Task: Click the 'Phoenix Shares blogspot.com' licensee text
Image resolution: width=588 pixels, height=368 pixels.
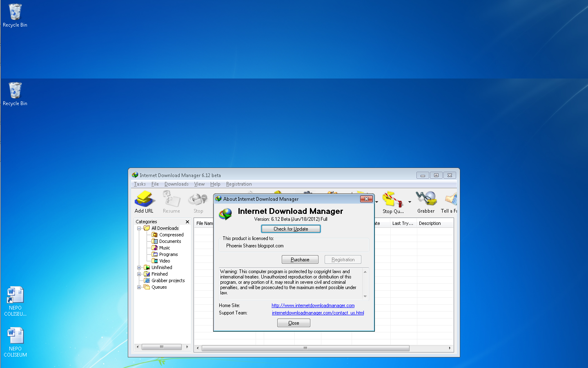Action: (x=255, y=246)
